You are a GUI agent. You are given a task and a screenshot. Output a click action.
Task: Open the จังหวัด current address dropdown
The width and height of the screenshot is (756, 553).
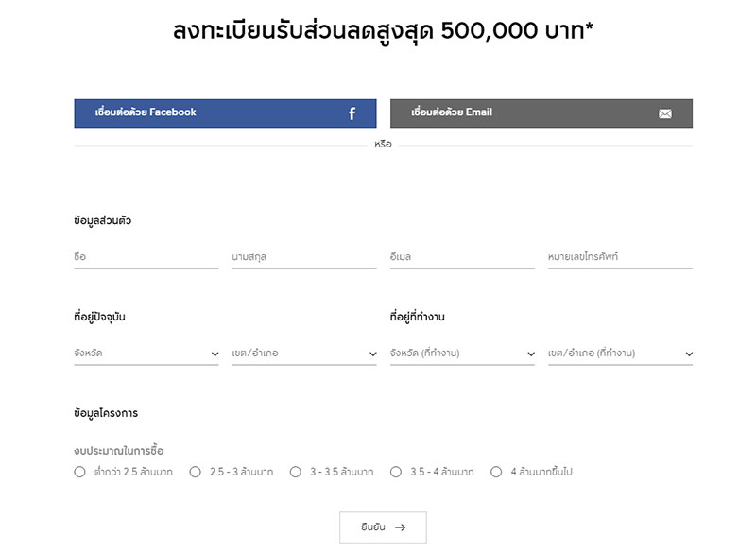click(x=146, y=354)
